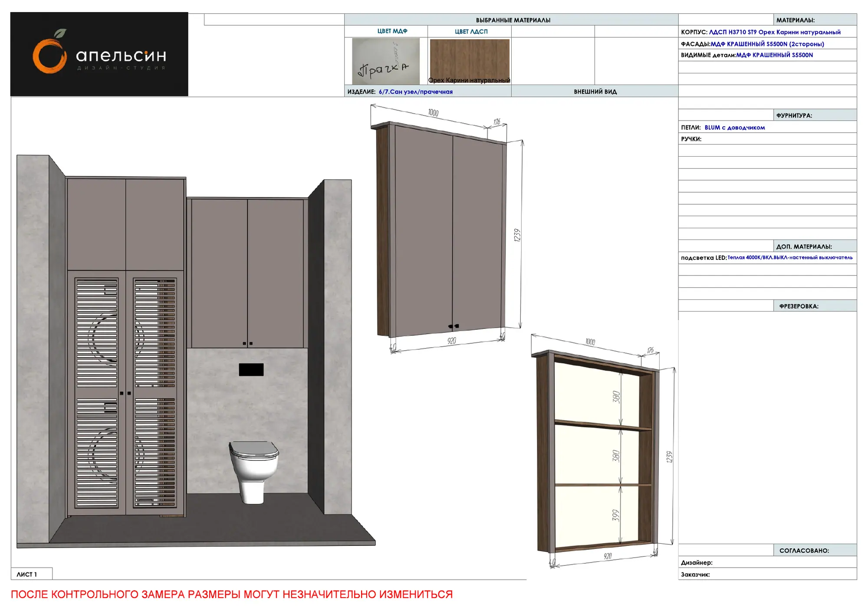Image resolution: width=868 pixels, height=614 pixels.
Task: Click the Заказчик signature field
Action: [x=767, y=574]
